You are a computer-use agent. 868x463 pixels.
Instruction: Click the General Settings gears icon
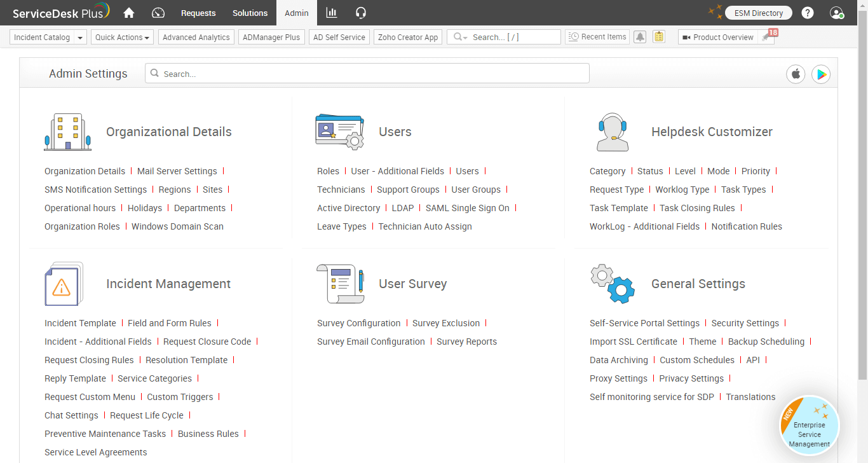613,284
